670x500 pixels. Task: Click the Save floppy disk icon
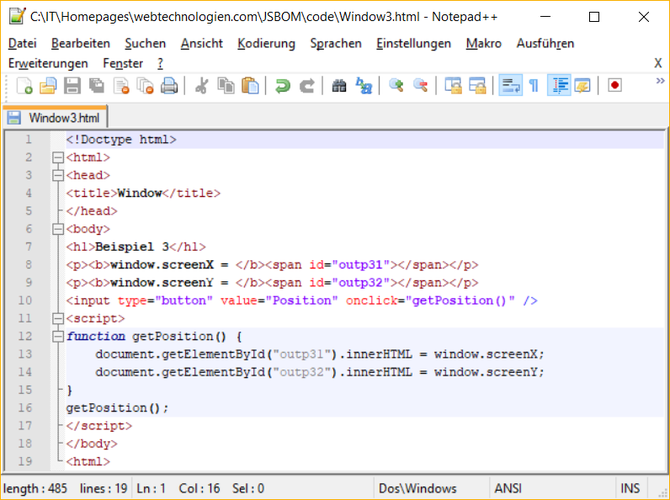[x=72, y=85]
